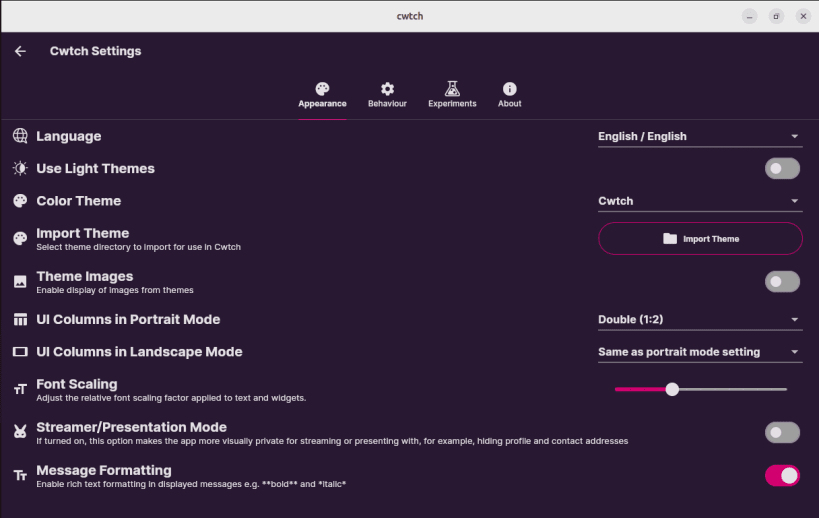
Task: Click the Cwtch Settings page title
Action: (x=96, y=51)
